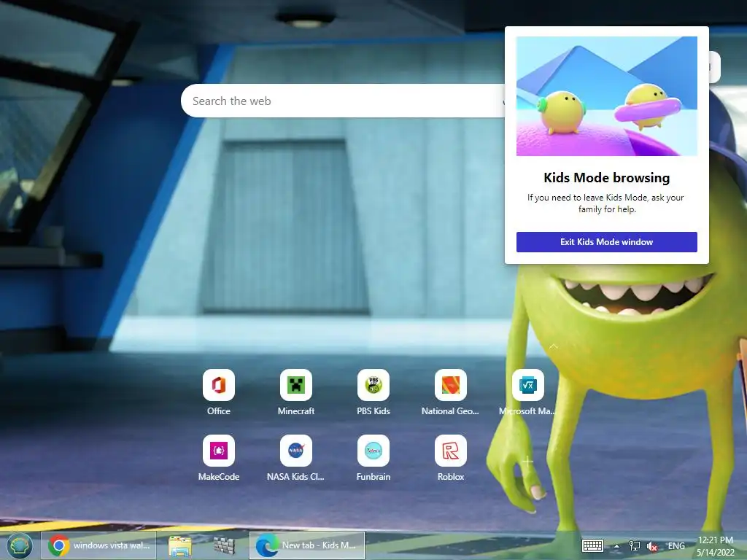Click the muted volume tray icon
747x560 pixels.
tap(651, 546)
